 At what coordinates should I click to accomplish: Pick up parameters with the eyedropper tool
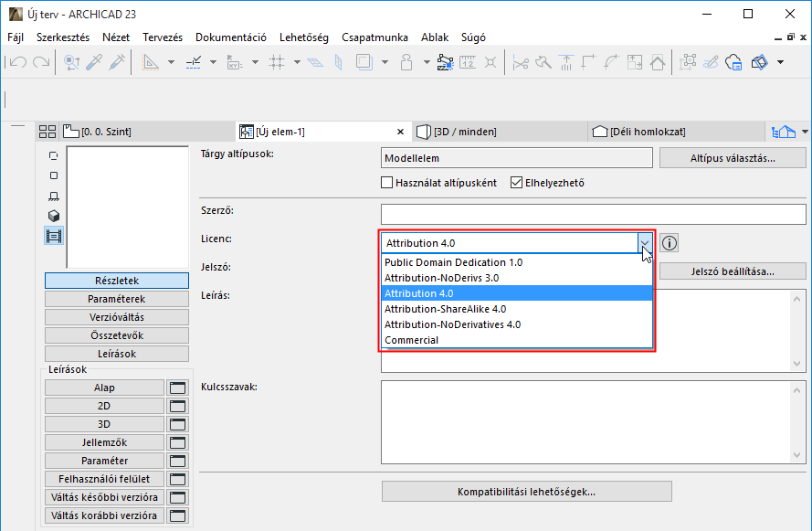94,62
